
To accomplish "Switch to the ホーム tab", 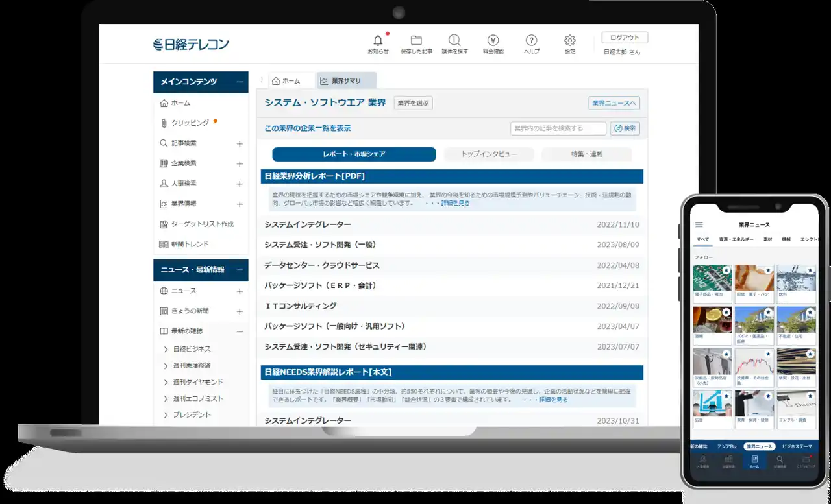I will [x=291, y=80].
